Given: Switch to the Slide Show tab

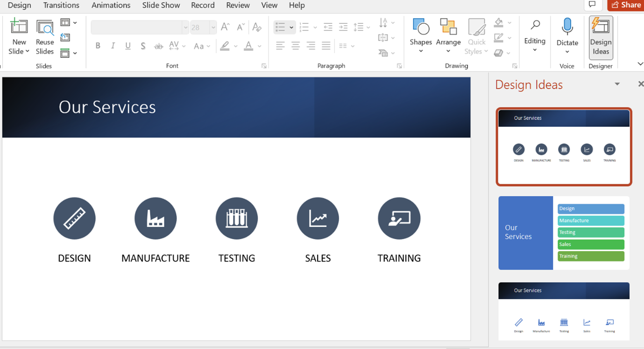Looking at the screenshot, I should click(162, 5).
